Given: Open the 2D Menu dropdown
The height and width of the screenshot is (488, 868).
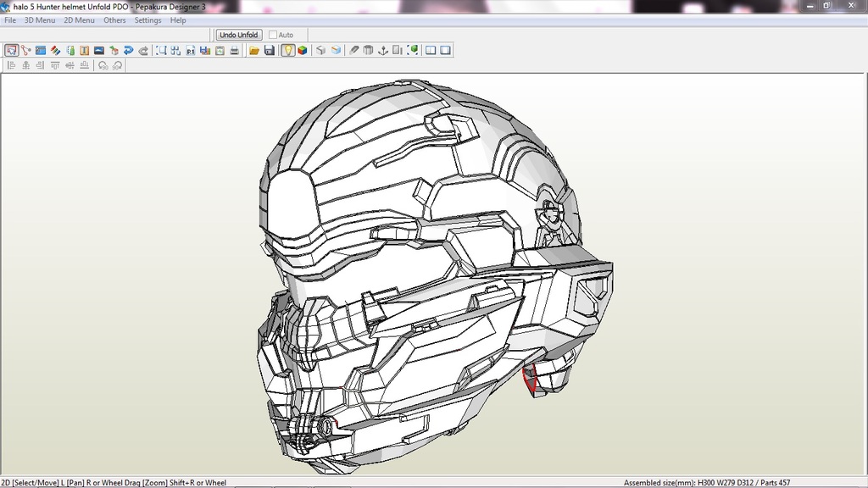Looking at the screenshot, I should coord(79,20).
